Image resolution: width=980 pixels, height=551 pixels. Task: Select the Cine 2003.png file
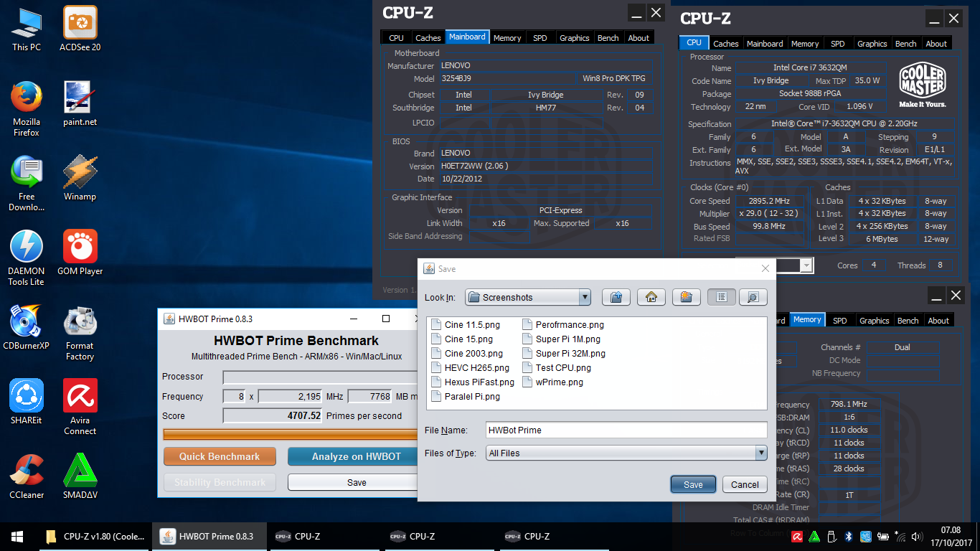coord(468,354)
